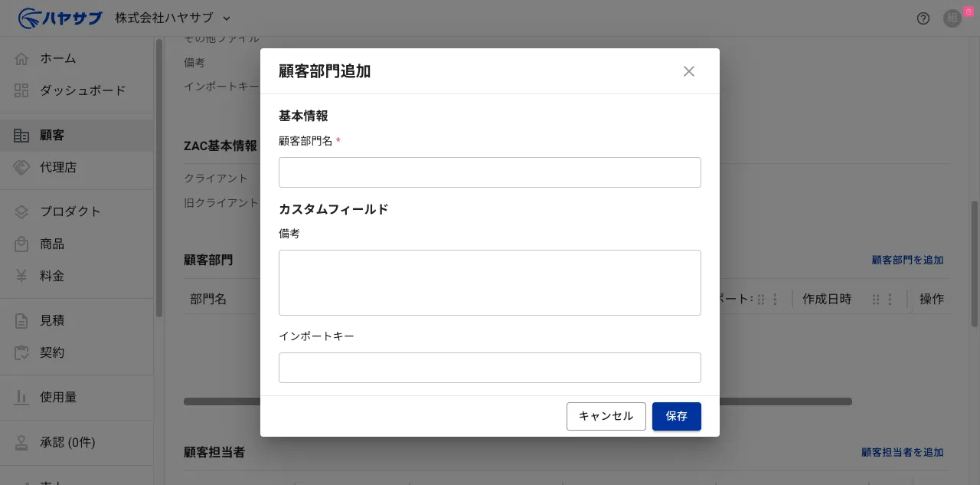Image resolution: width=980 pixels, height=485 pixels.
Task: Click the home icon in the sidebar
Action: pyautogui.click(x=21, y=58)
